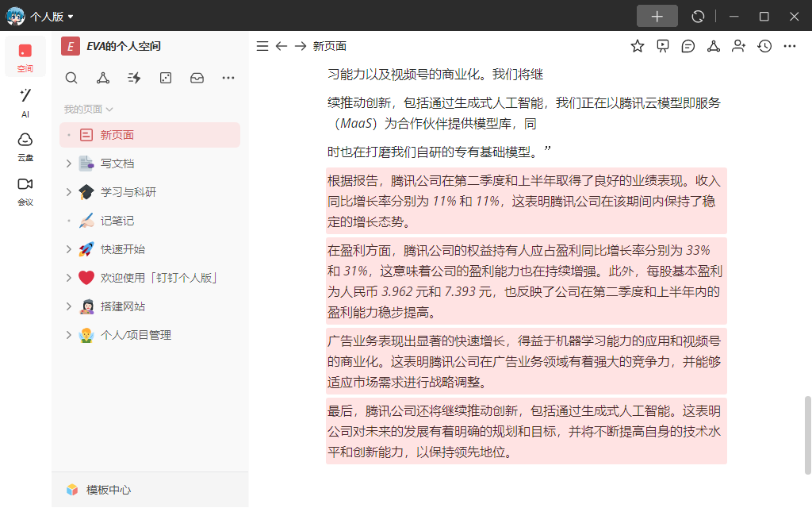Click the add collaborator person icon
Viewport: 812px width, 508px height.
(x=739, y=46)
